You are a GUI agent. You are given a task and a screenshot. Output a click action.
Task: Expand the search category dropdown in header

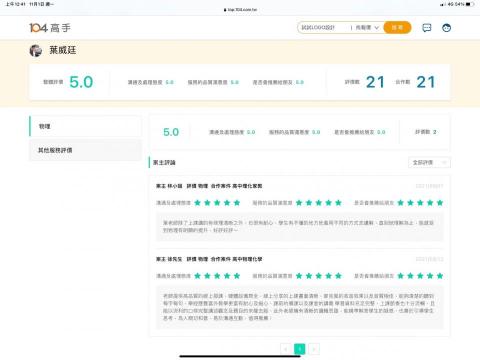tap(367, 27)
